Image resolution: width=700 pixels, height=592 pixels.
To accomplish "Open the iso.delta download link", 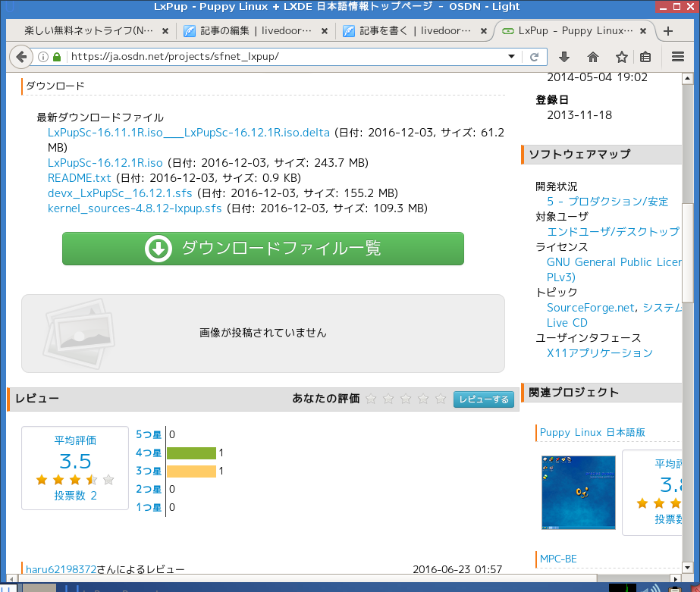I will (x=188, y=133).
